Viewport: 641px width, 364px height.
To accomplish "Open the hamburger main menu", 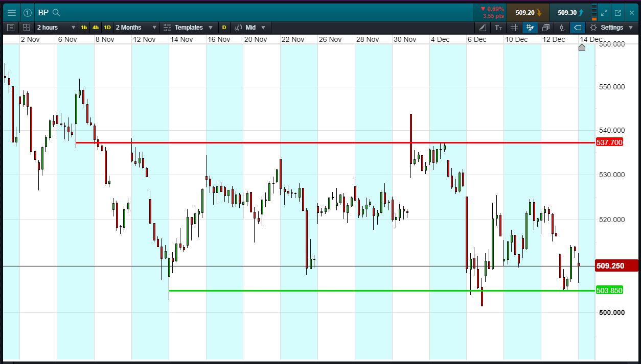I will pos(11,13).
